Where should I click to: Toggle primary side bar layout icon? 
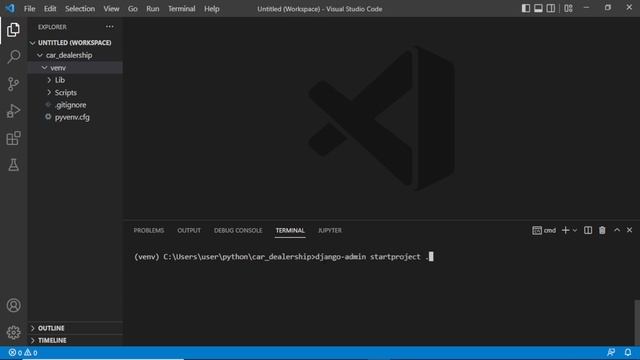(x=526, y=8)
